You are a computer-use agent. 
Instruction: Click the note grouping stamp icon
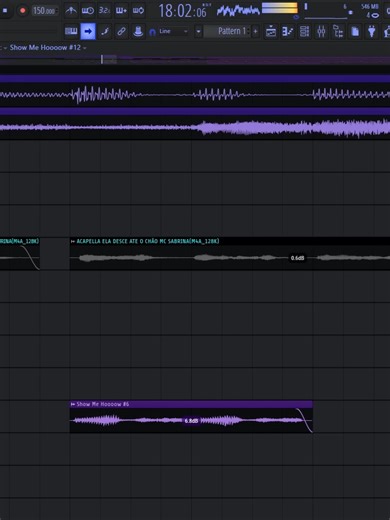coord(138,31)
